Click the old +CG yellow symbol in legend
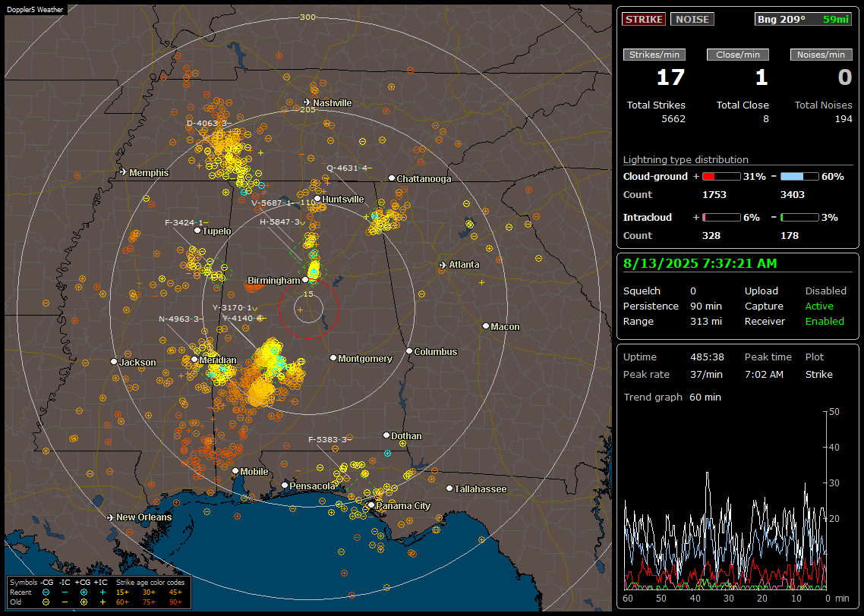 (84, 602)
